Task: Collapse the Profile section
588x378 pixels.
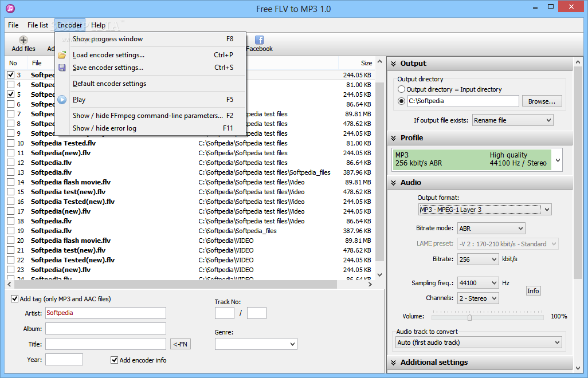Action: coord(393,138)
